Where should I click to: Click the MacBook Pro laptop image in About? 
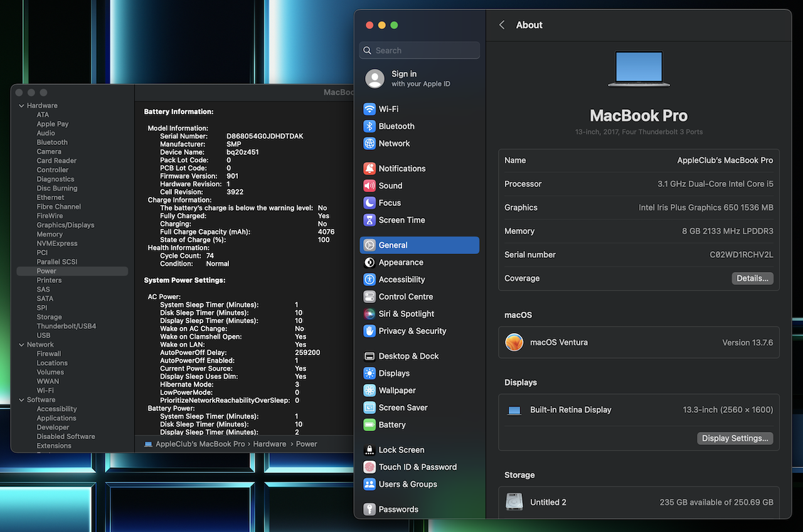coord(639,69)
